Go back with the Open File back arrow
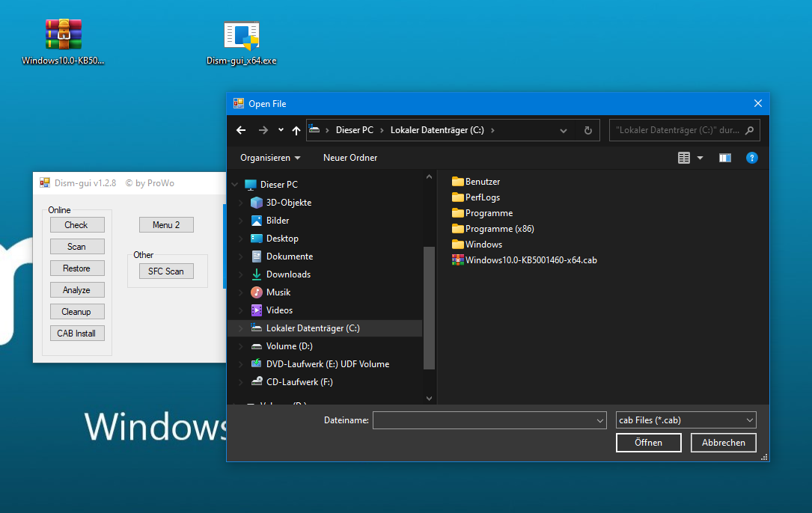812x513 pixels. [x=241, y=130]
